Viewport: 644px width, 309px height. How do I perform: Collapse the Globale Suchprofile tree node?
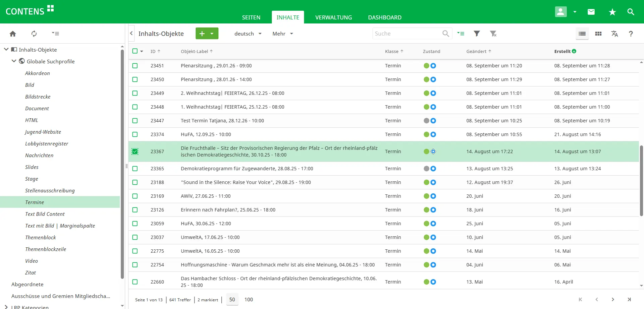(x=14, y=61)
